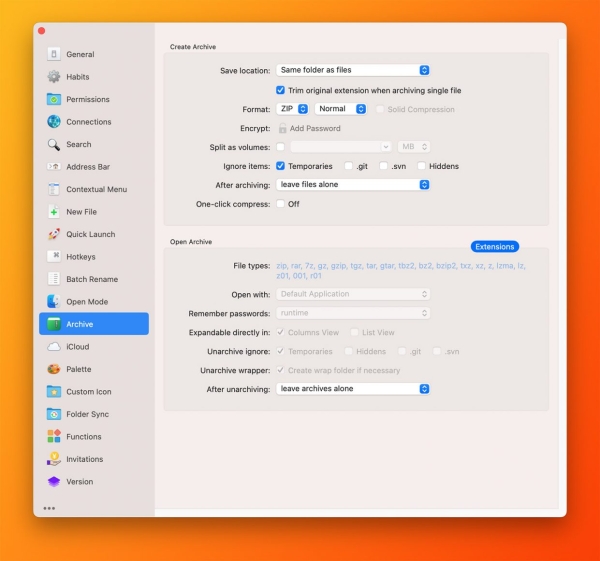Click the Custom Icon folder icon

(x=54, y=391)
